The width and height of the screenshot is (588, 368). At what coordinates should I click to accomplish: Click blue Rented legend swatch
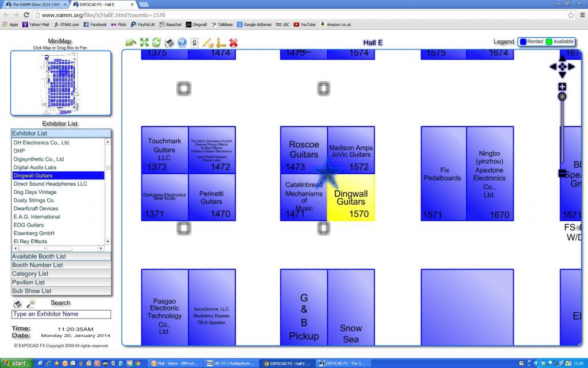pyautogui.click(x=523, y=41)
